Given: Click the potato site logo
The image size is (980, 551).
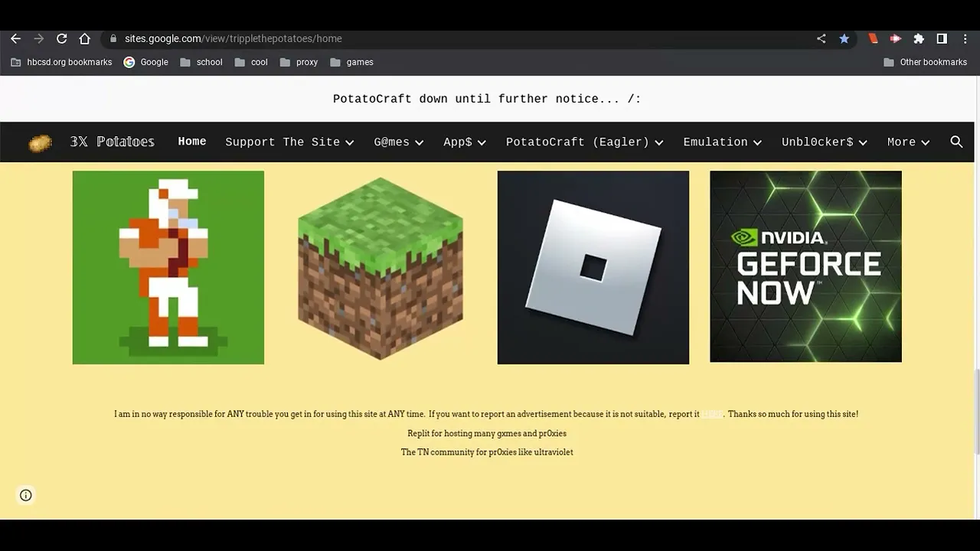Looking at the screenshot, I should (40, 142).
